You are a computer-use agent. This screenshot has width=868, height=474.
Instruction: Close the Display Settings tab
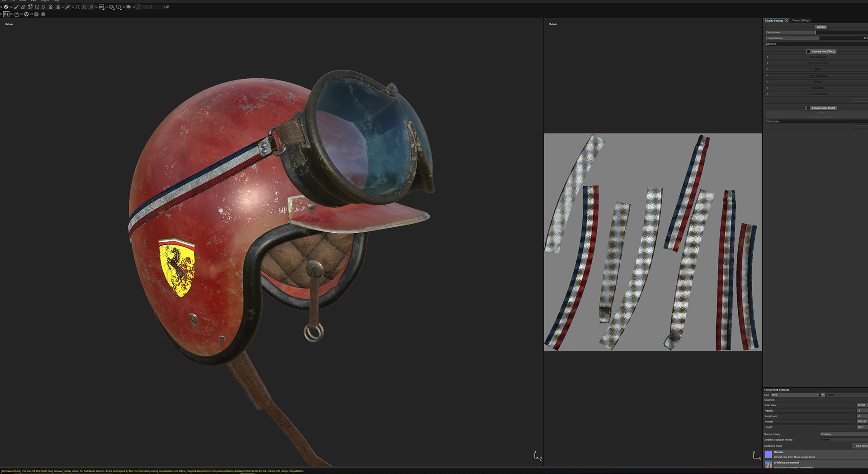[787, 21]
